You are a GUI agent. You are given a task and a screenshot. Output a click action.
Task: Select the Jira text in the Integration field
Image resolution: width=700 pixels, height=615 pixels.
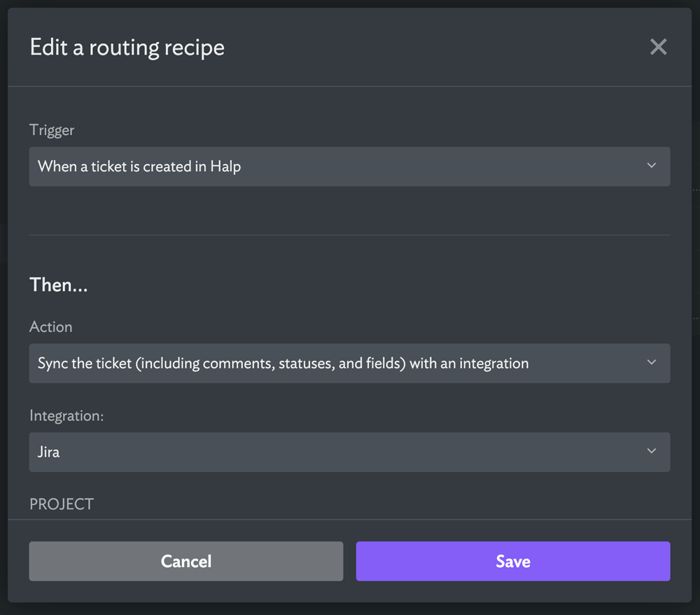pyautogui.click(x=49, y=452)
